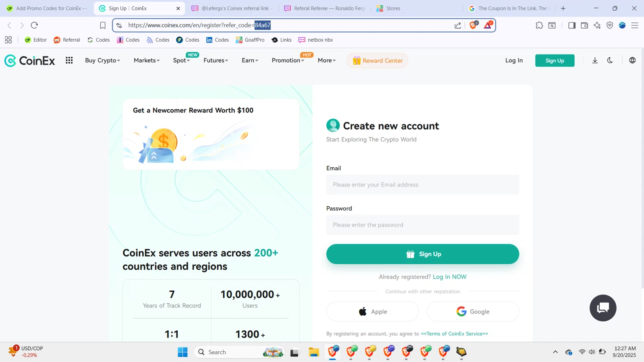
Task: Click the CoinEx logo
Action: click(x=30, y=60)
